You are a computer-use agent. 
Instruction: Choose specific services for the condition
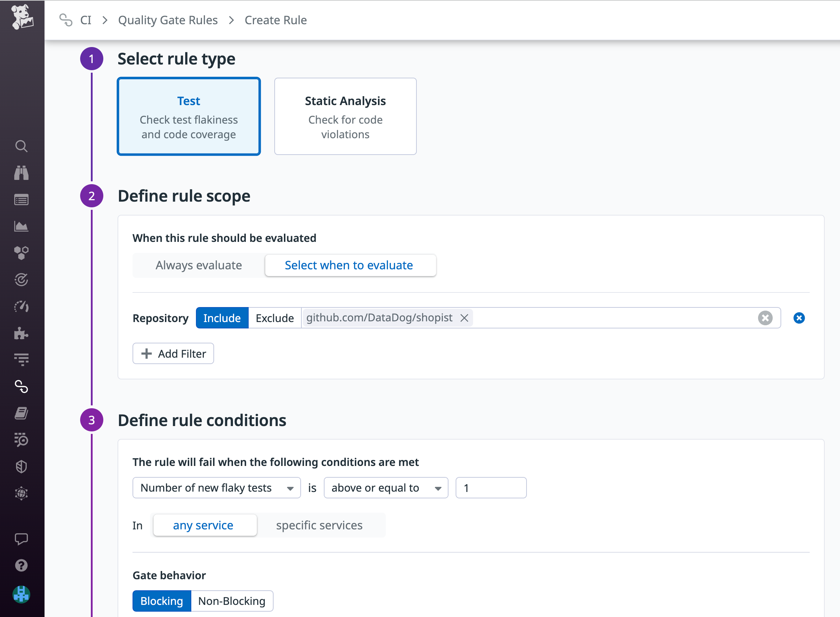pyautogui.click(x=319, y=525)
